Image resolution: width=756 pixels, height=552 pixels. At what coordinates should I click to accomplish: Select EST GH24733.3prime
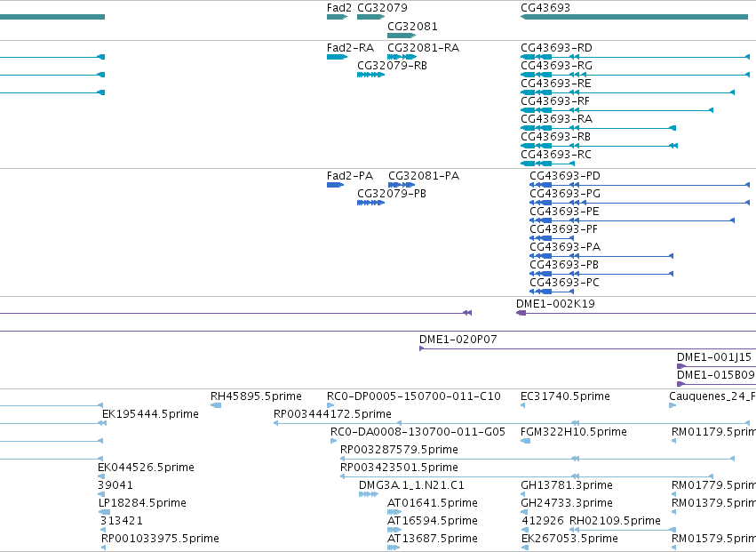[567, 504]
